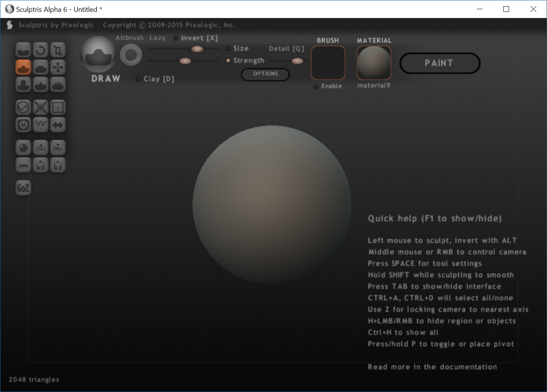Select the Crease brush tool
The image size is (547, 392).
[x=23, y=50]
